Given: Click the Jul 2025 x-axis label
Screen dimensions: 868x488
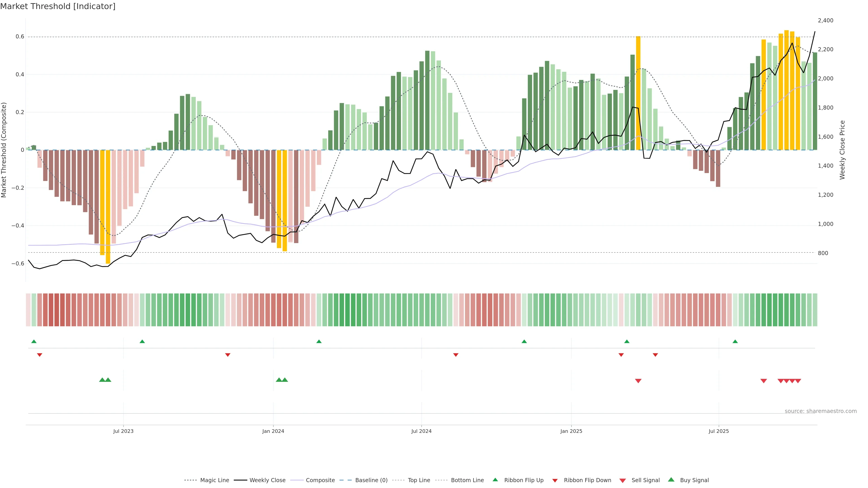Looking at the screenshot, I should click(718, 431).
